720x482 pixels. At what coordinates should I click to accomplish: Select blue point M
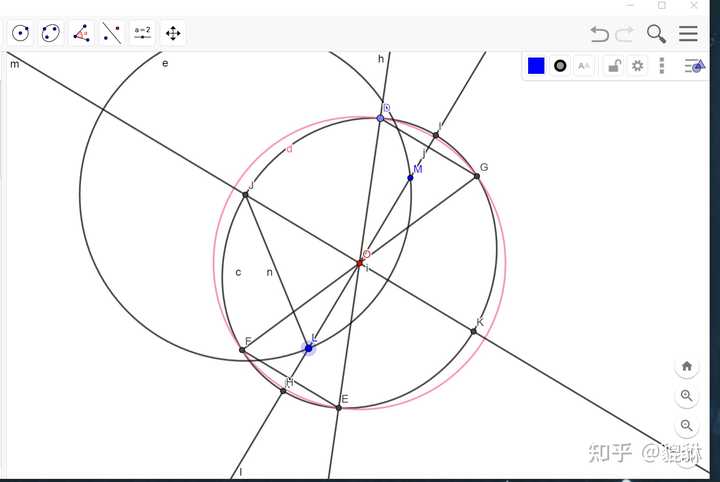411,178
